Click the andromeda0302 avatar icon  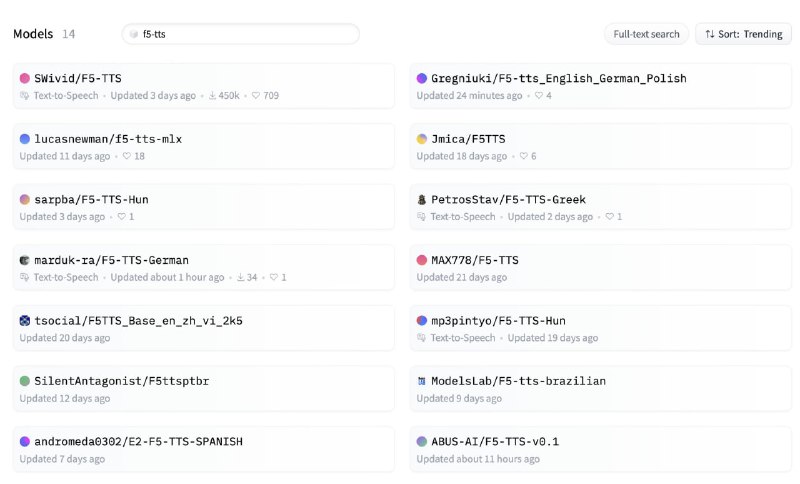click(x=24, y=442)
